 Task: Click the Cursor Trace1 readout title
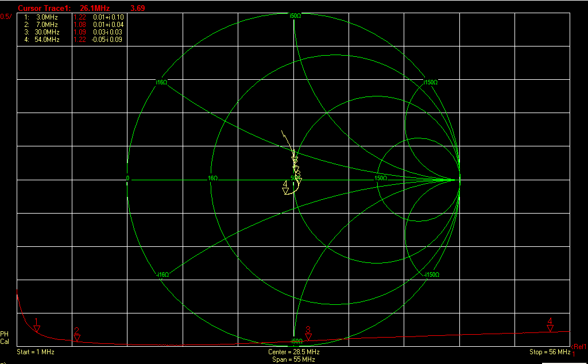[45, 8]
